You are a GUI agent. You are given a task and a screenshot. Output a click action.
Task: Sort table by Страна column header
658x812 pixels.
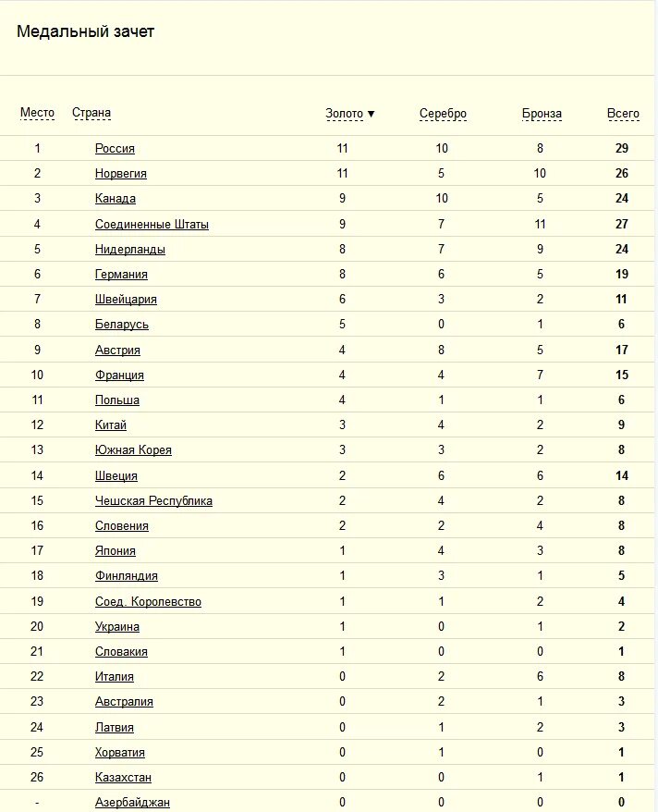pos(91,113)
